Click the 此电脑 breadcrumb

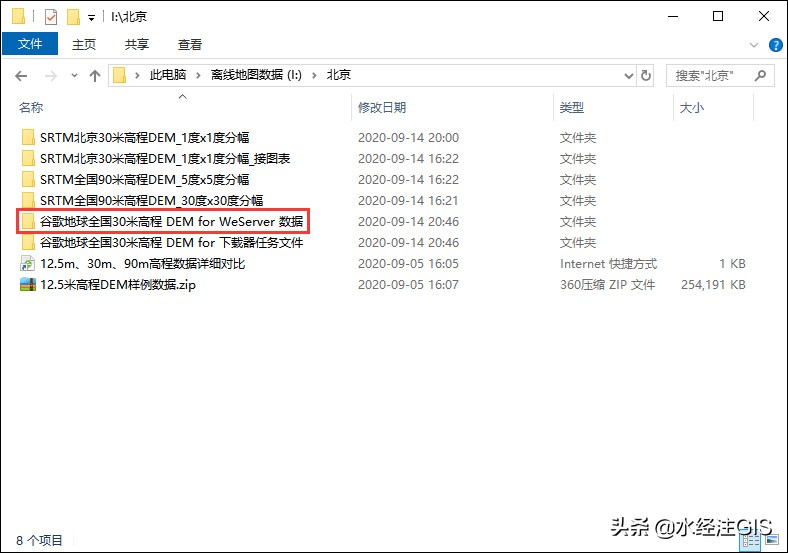tap(168, 75)
